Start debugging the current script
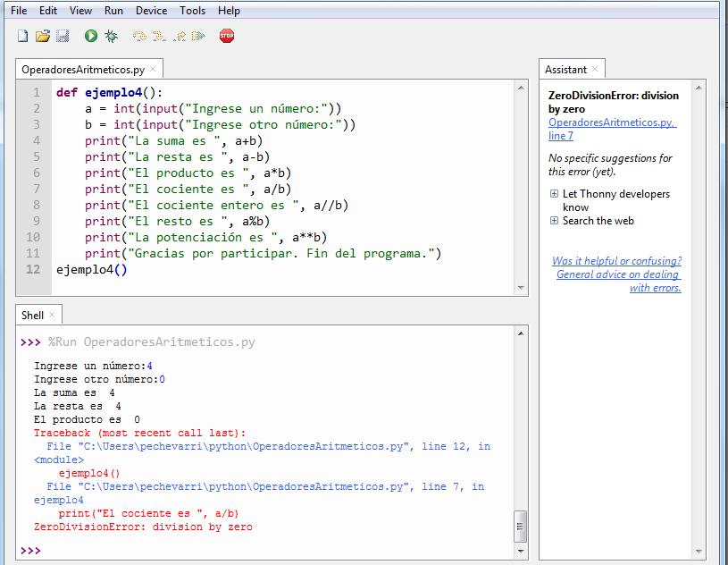This screenshot has width=728, height=565. pos(112,37)
